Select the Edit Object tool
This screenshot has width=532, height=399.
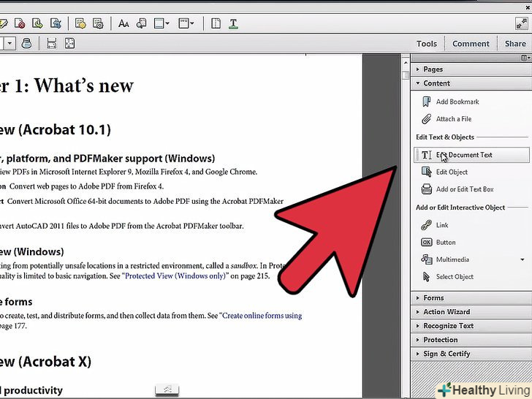point(452,172)
